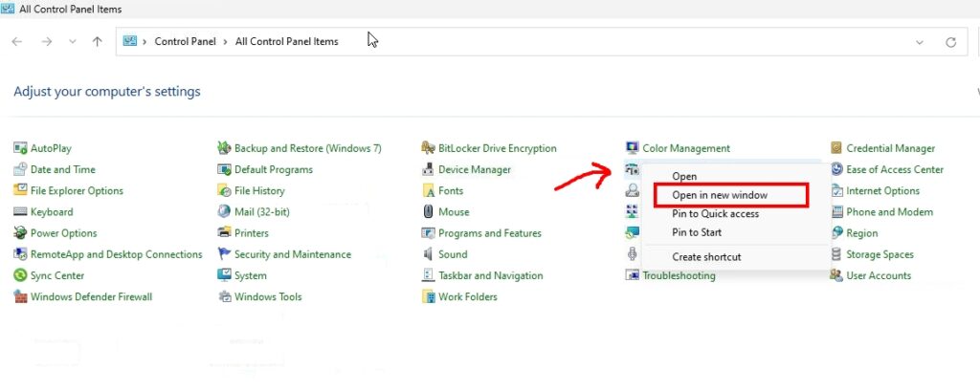This screenshot has height=392, width=980.
Task: Expand chevron before All Control Panel Items
Action: tap(226, 42)
